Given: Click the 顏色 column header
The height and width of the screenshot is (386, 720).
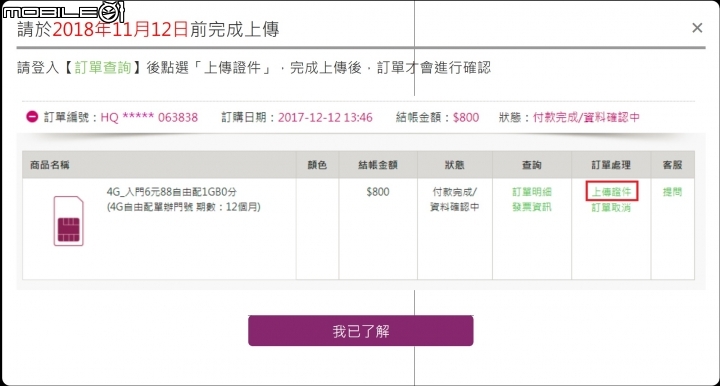Looking at the screenshot, I should (317, 165).
